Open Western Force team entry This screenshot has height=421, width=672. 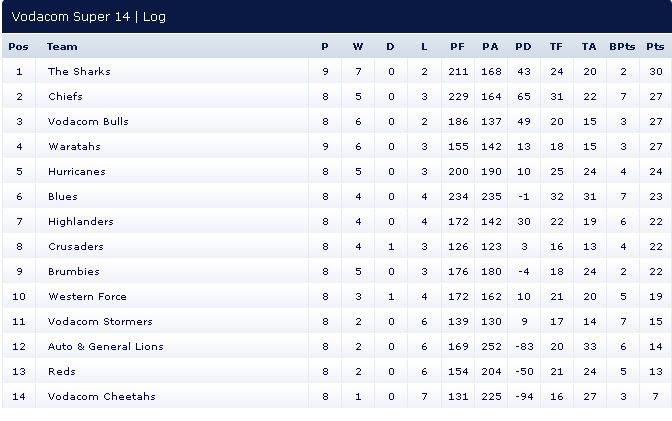(x=86, y=297)
